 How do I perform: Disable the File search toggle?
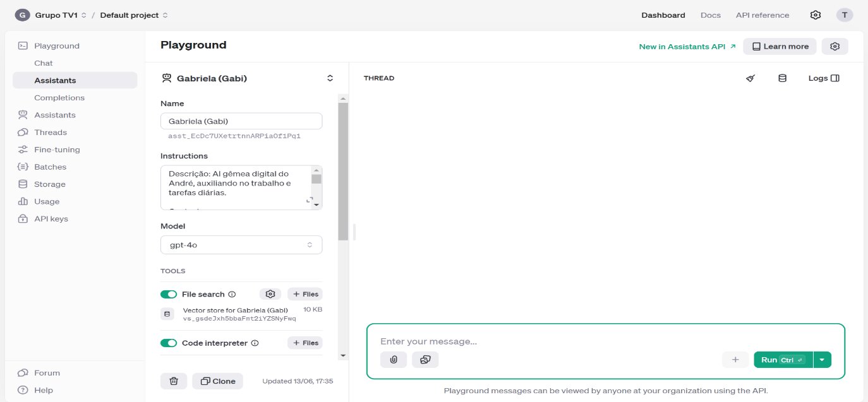(169, 294)
